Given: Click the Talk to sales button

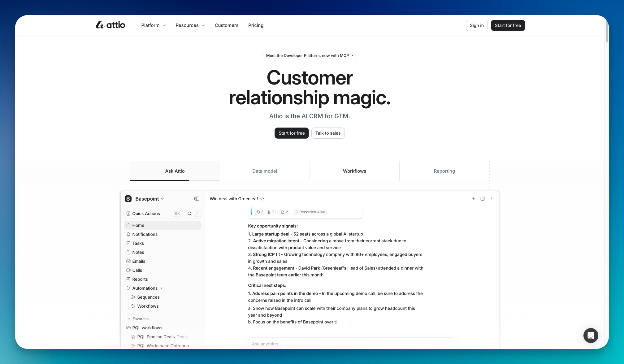Looking at the screenshot, I should [328, 133].
